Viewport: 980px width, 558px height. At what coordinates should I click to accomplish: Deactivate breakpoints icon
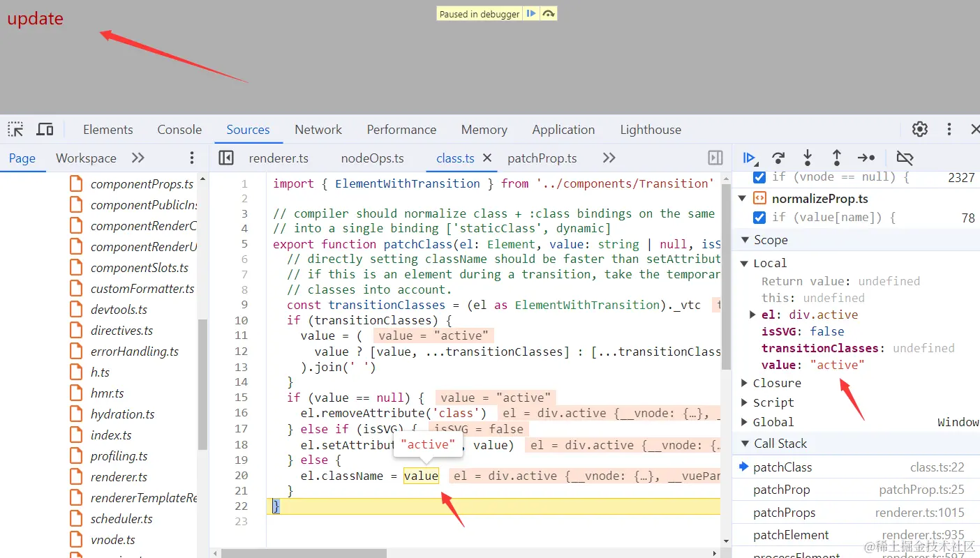pos(905,158)
